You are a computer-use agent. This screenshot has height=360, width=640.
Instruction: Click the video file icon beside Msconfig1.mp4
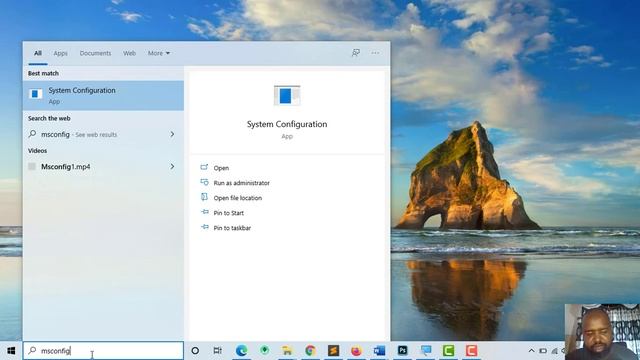32,167
